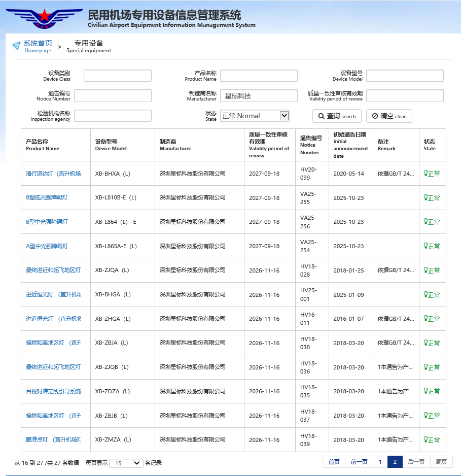The image size is (461, 476).
Task: Focus the Device Model input field
Action: 405,76
